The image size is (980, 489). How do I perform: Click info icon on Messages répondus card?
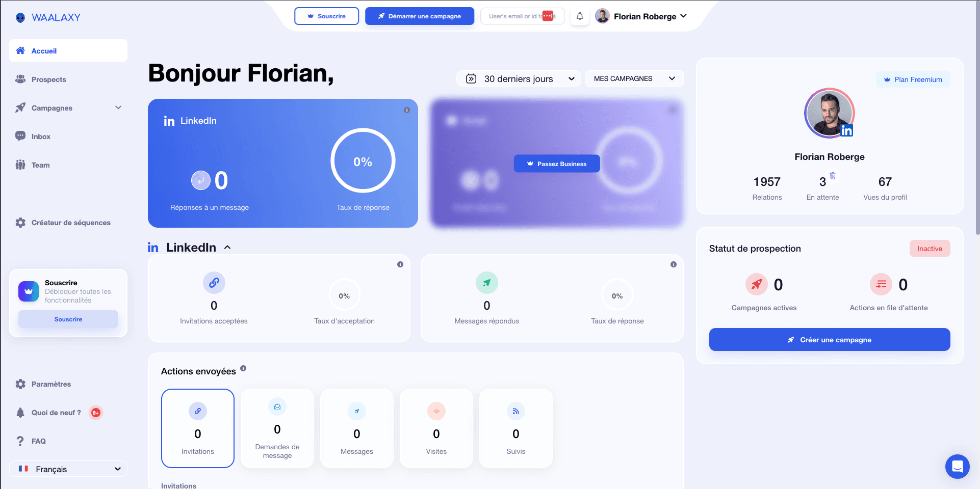coord(674,264)
